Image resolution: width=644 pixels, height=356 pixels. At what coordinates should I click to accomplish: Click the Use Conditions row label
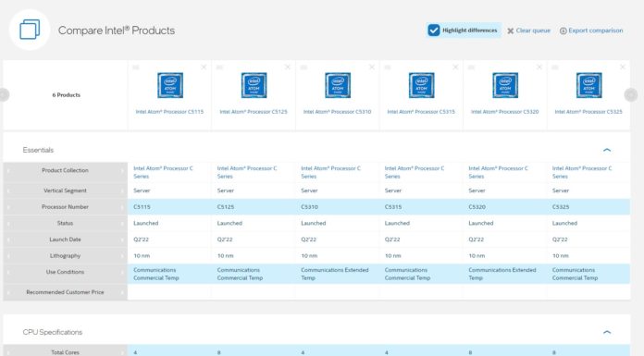point(65,272)
